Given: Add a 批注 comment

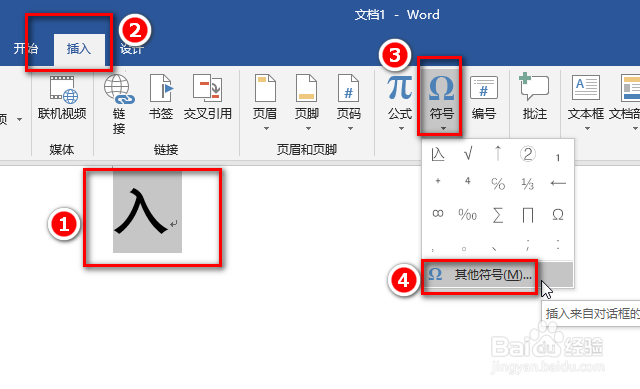Looking at the screenshot, I should click(534, 98).
